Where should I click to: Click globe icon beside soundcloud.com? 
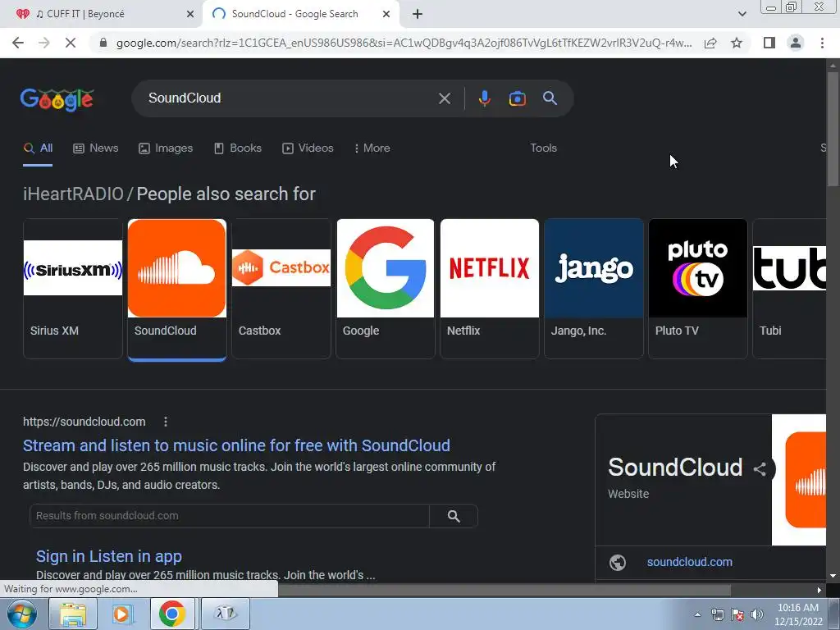[x=618, y=562]
